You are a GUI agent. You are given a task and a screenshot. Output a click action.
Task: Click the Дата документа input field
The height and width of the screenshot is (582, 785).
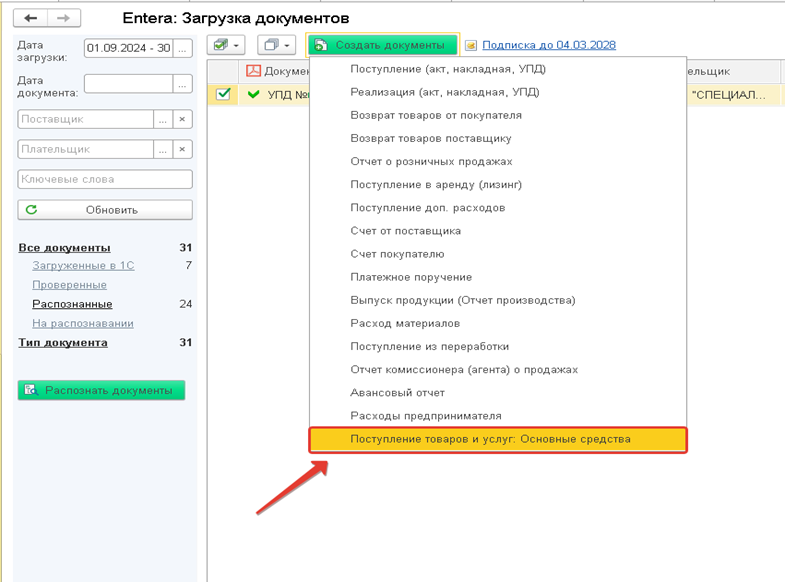[129, 84]
